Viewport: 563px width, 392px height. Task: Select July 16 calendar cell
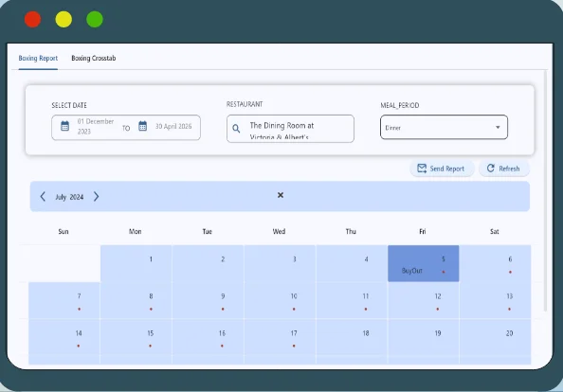pyautogui.click(x=208, y=337)
